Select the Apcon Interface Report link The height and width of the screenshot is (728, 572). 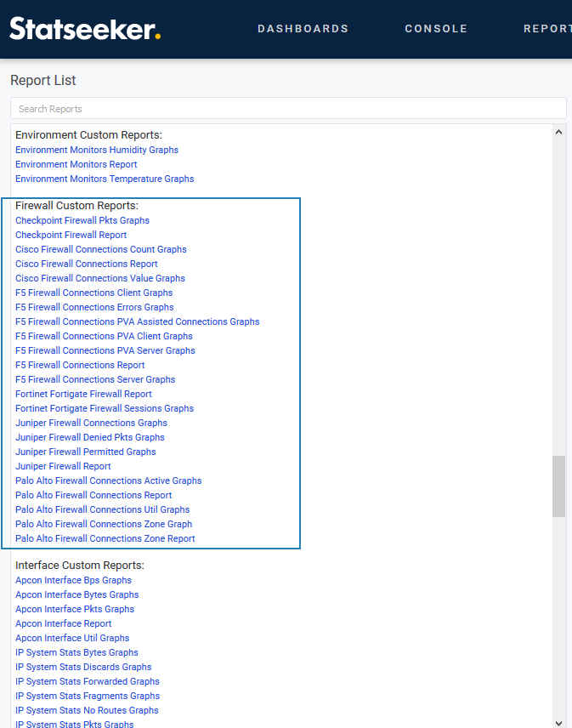[x=63, y=623]
